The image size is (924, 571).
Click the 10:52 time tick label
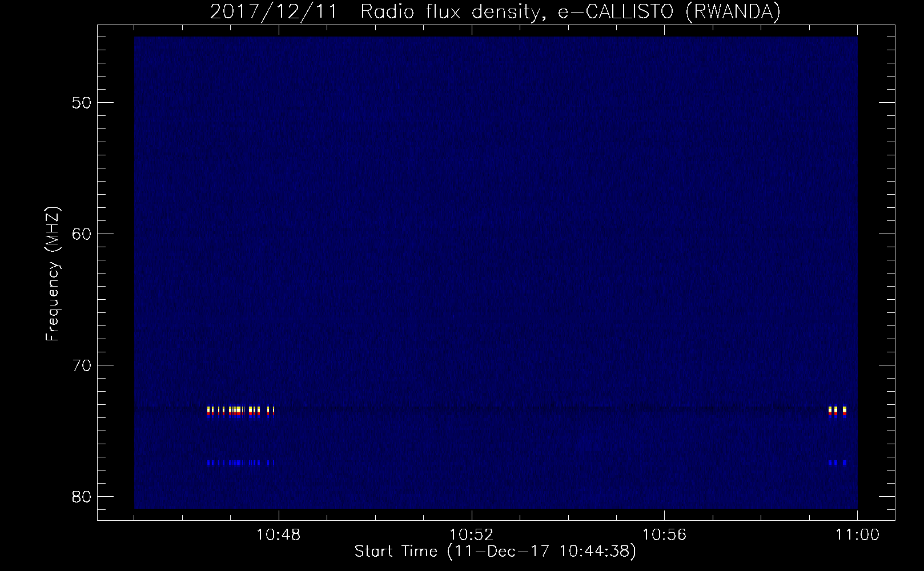471,535
